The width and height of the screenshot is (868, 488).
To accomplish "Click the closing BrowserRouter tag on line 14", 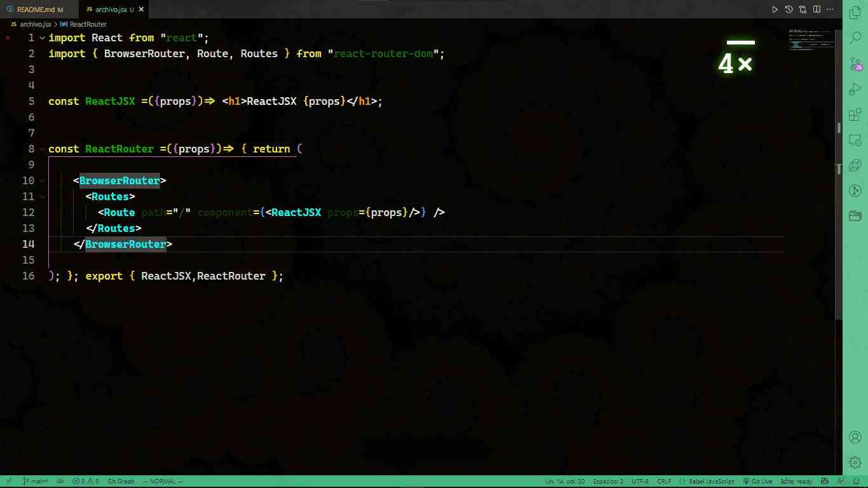I will point(125,245).
